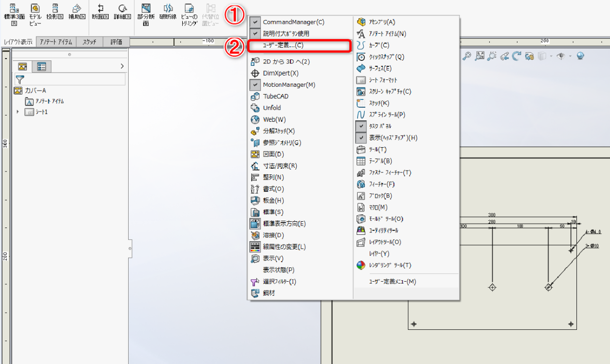The width and height of the screenshot is (610, 364).
Task: Click ユーザー定義メニュー(M) at menu bottom
Action: click(392, 282)
